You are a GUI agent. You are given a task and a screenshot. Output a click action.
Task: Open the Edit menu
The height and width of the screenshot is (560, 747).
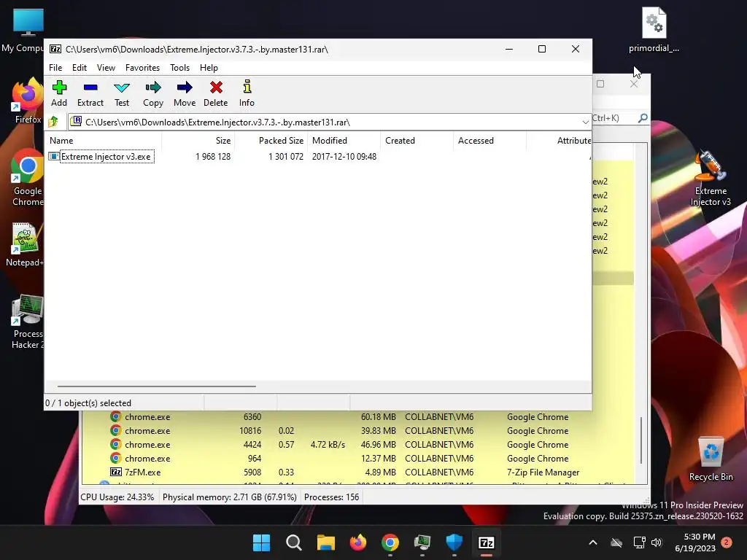click(79, 68)
